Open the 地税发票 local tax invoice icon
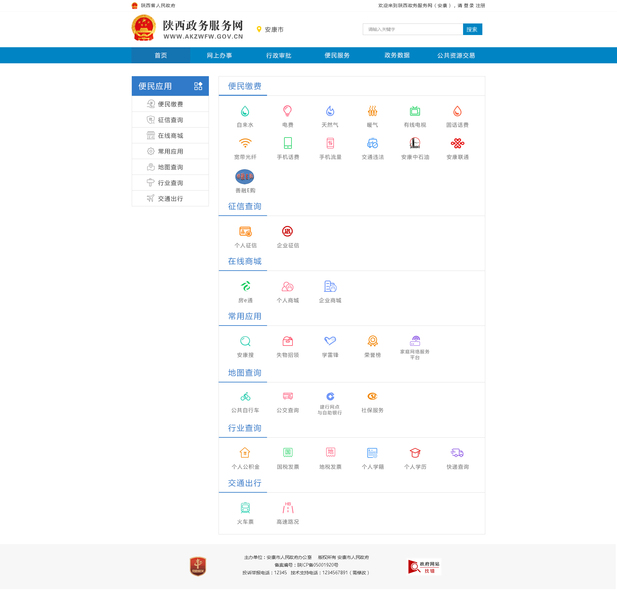Image resolution: width=617 pixels, height=600 pixels. [x=330, y=452]
